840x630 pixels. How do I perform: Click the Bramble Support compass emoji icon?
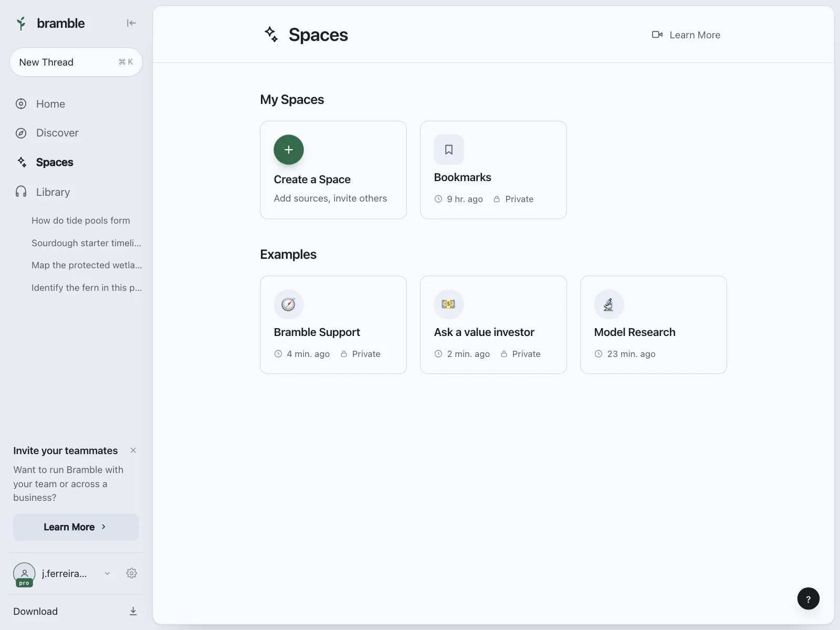tap(289, 304)
